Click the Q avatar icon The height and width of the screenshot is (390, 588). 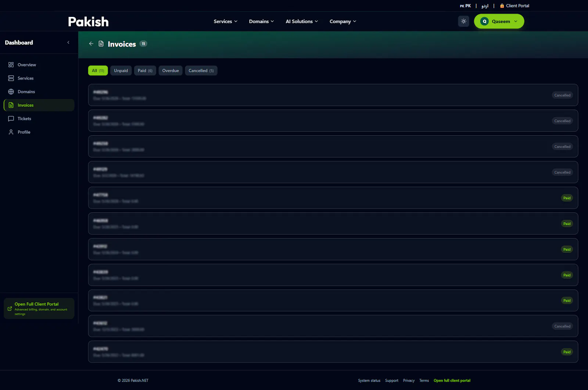point(484,21)
